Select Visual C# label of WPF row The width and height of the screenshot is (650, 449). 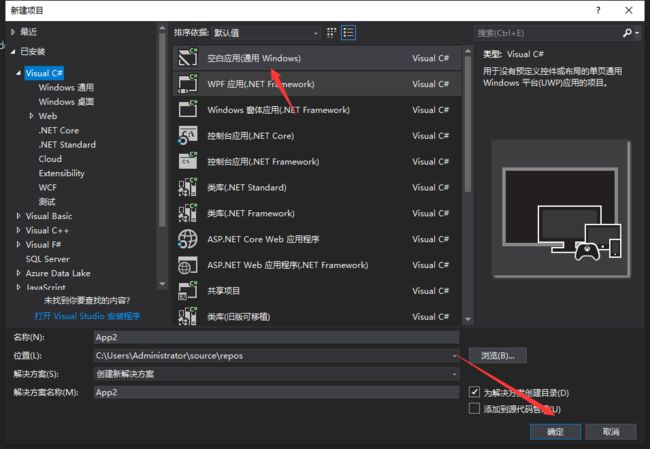pos(430,84)
